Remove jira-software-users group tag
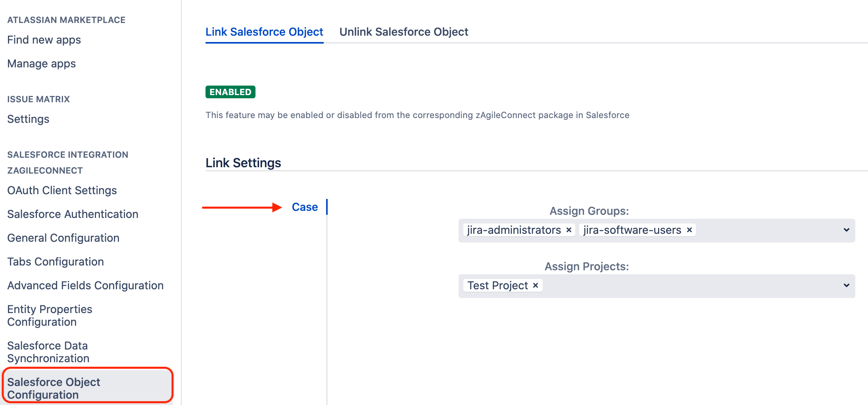 (689, 230)
